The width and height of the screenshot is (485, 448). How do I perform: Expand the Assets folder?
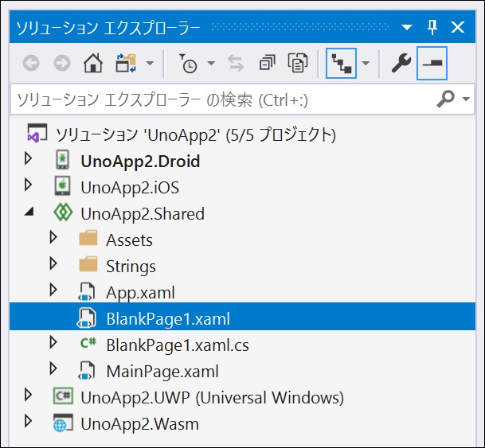(x=53, y=237)
